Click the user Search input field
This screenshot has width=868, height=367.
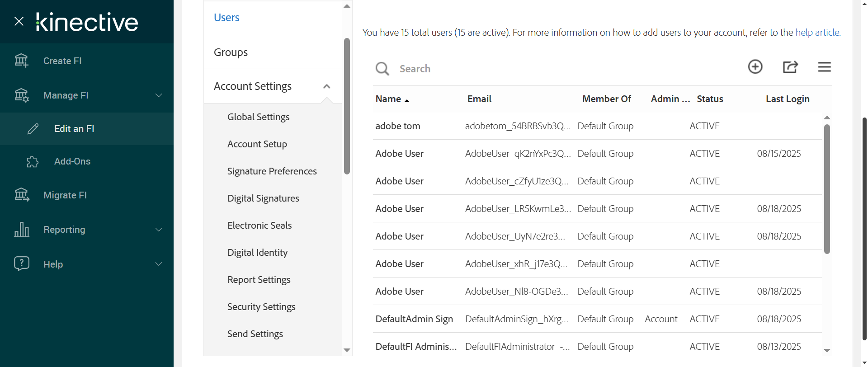click(x=542, y=69)
